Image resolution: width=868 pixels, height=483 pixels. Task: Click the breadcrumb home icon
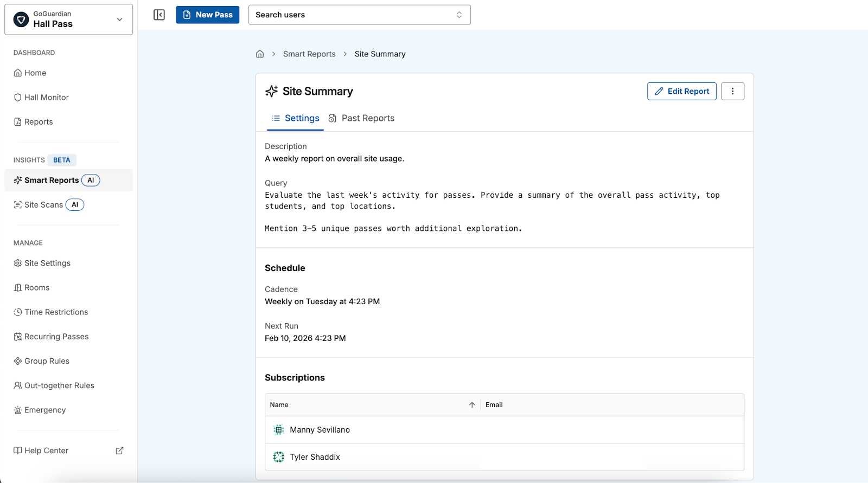coord(260,54)
